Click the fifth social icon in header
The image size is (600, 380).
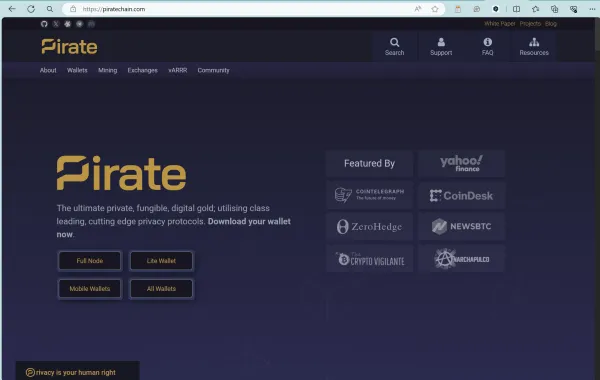(91, 24)
